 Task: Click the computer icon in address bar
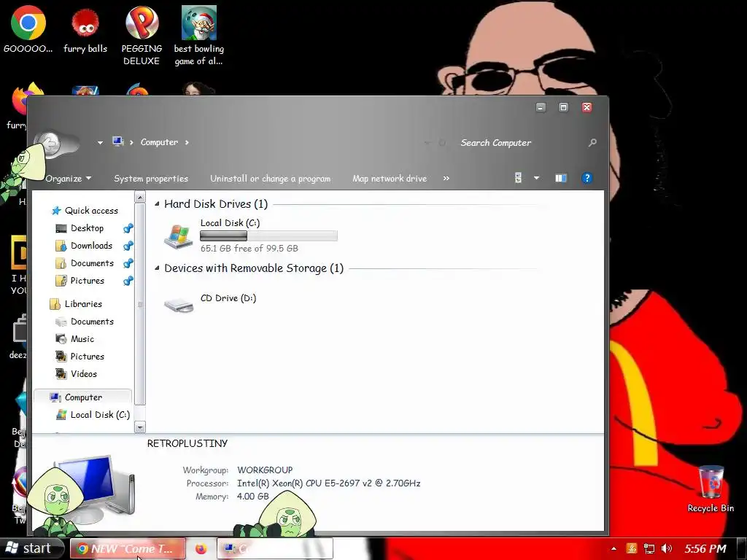click(x=118, y=141)
